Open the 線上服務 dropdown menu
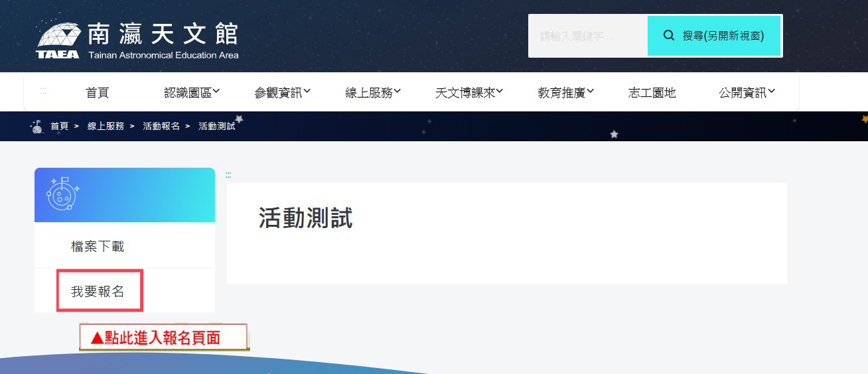This screenshot has width=868, height=374. [373, 93]
